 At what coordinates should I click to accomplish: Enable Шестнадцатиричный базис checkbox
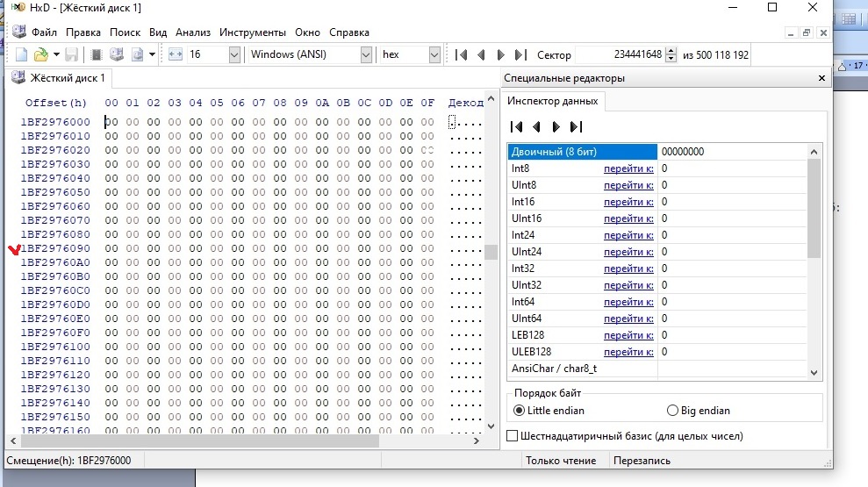click(513, 436)
